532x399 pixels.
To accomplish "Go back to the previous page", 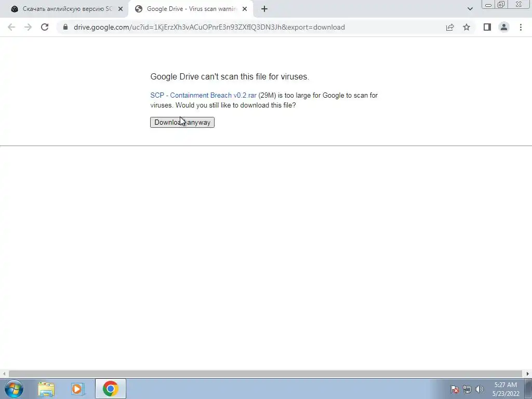I will tap(11, 27).
